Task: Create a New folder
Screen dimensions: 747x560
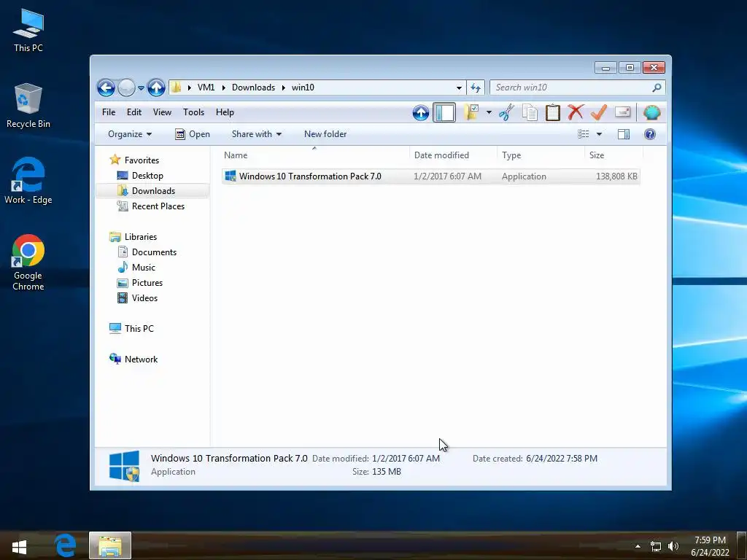Action: pos(325,134)
